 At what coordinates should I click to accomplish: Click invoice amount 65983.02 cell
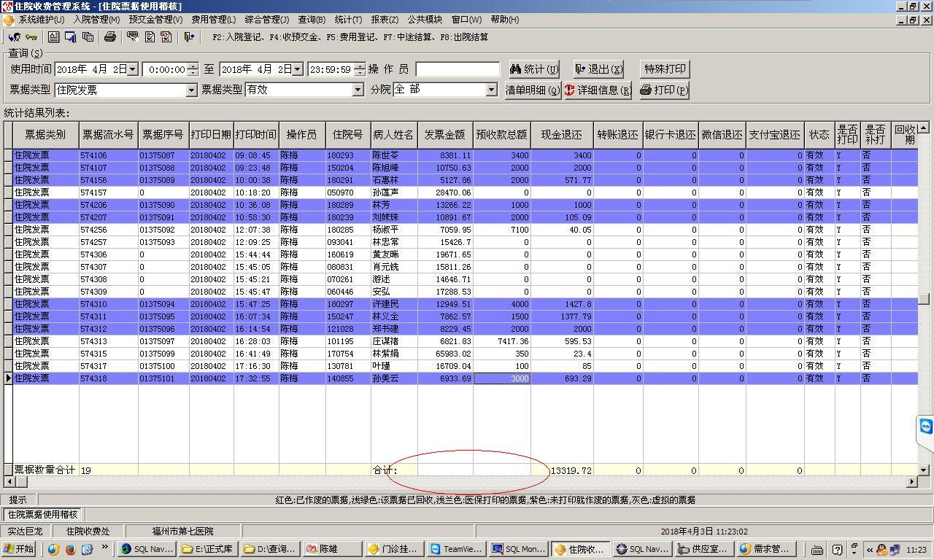tap(445, 354)
